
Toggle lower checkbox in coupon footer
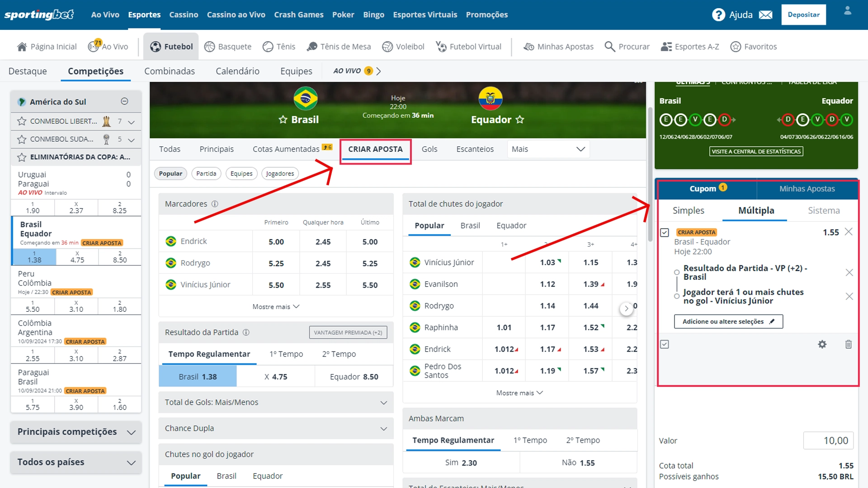coord(664,344)
